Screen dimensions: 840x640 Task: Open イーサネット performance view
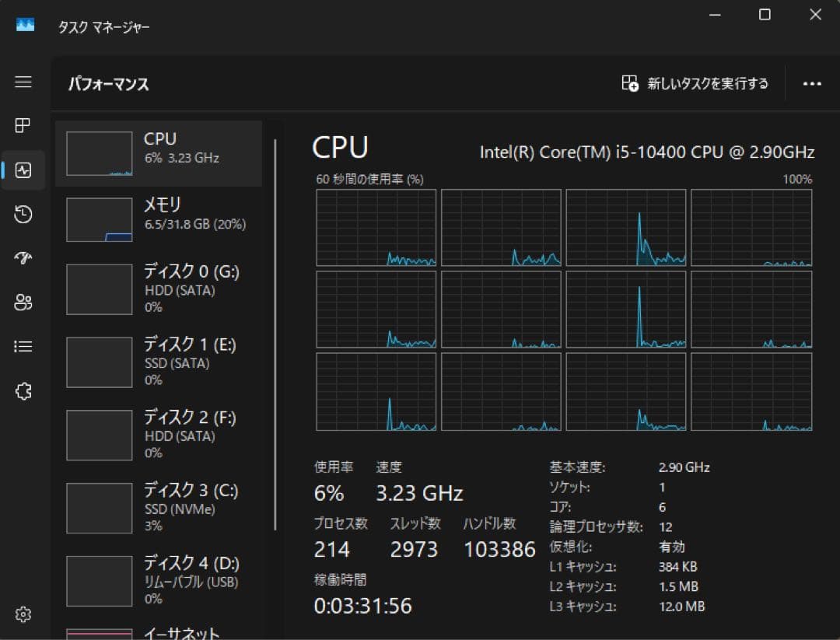coord(159,631)
